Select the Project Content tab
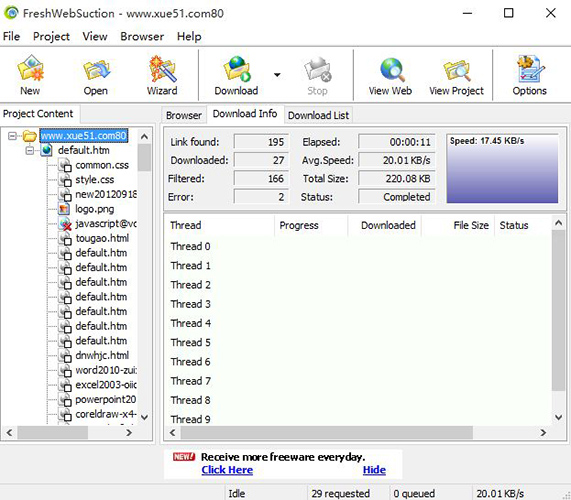 click(x=38, y=114)
